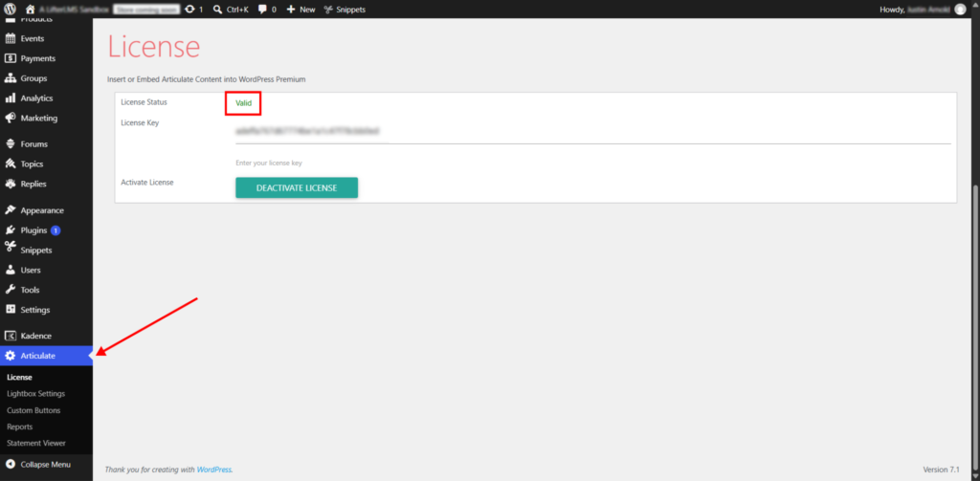Image resolution: width=980 pixels, height=481 pixels.
Task: Open Snippets in the admin bar
Action: pos(345,10)
